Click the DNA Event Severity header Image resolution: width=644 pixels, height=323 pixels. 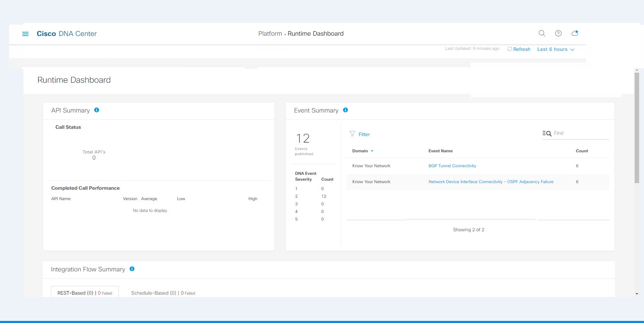click(306, 176)
